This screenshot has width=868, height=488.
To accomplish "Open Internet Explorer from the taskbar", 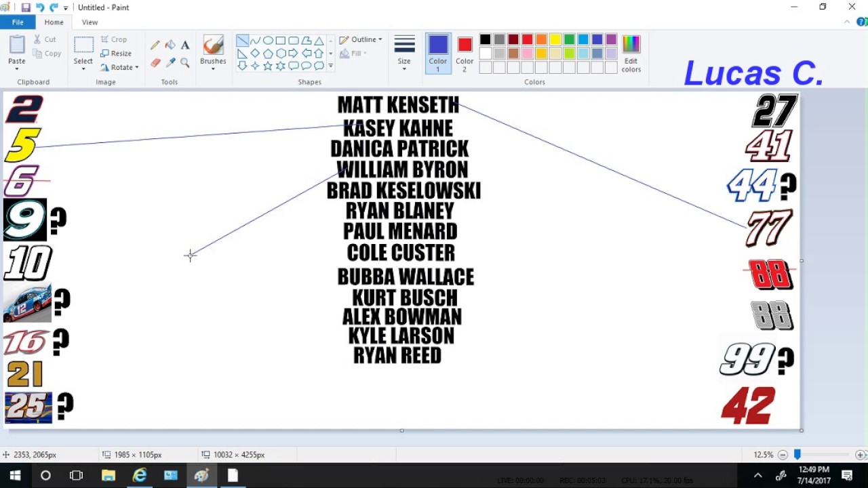I will pos(140,476).
